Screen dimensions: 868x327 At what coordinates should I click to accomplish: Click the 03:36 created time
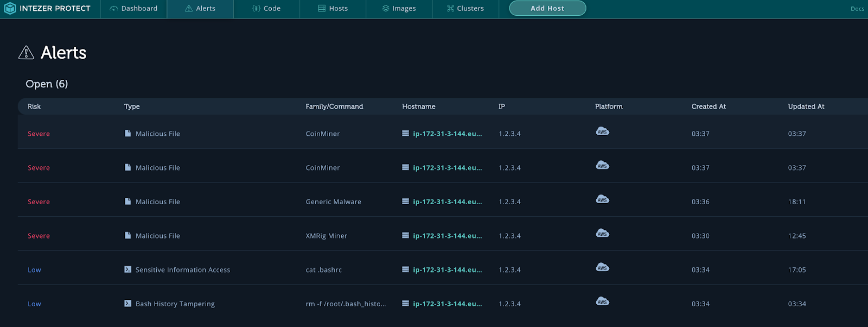click(x=700, y=202)
